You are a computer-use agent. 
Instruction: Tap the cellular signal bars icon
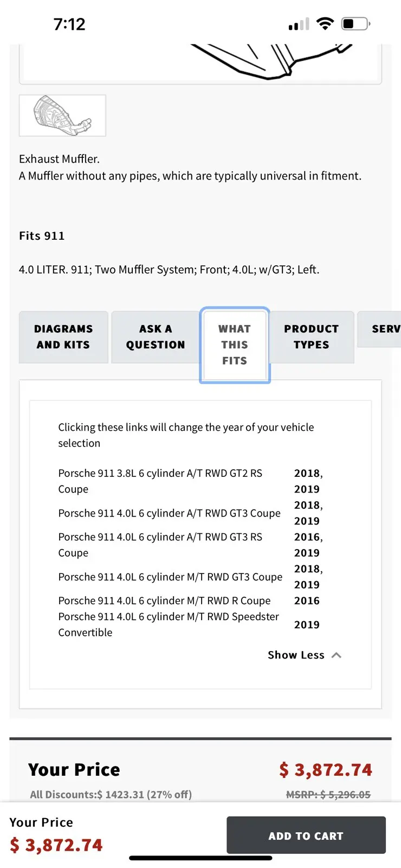(x=299, y=24)
